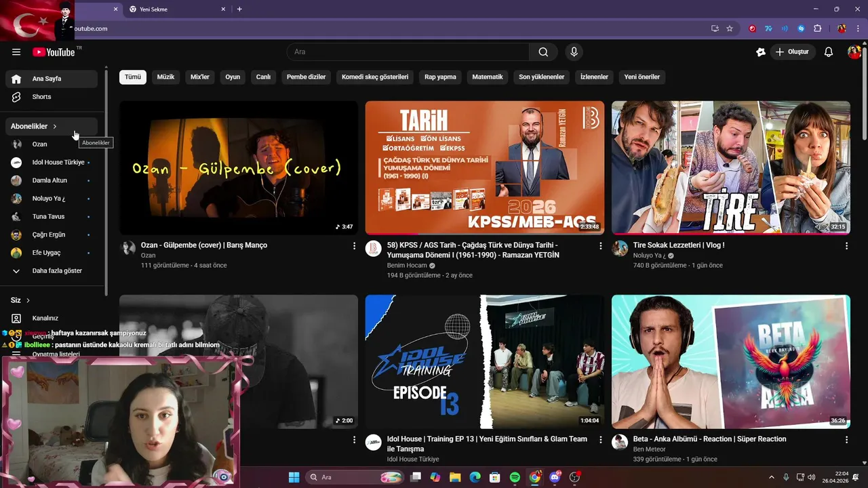Open the Tire Sokak Lezzetleri video thumbnail
Viewport: 868px width, 488px height.
pos(731,167)
